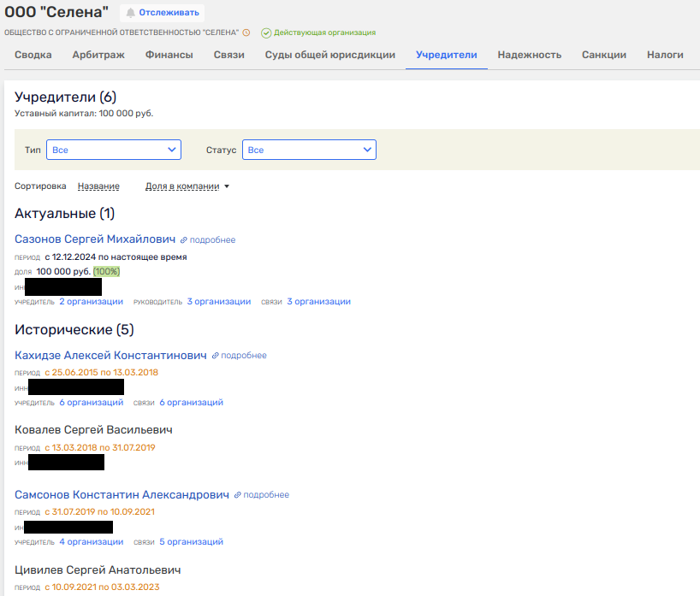Click the green checkmark status icon

point(266,33)
